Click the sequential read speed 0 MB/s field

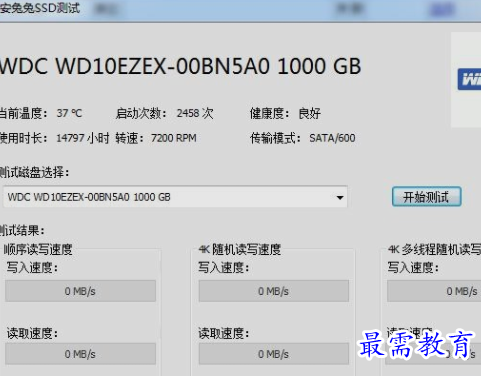[80, 354]
